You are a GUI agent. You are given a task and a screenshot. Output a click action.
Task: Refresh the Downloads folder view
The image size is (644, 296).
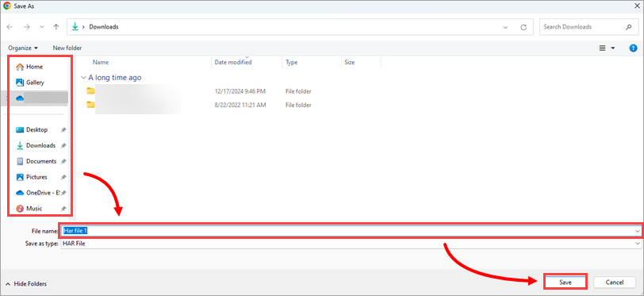click(x=523, y=27)
